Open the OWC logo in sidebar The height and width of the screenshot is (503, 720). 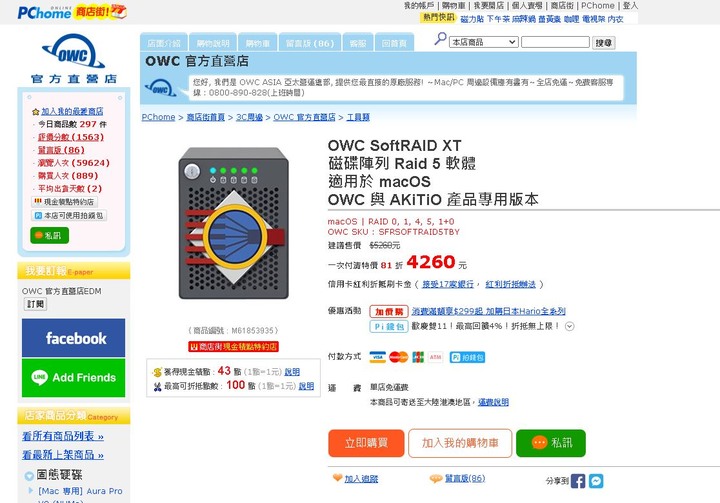pyautogui.click(x=73, y=59)
